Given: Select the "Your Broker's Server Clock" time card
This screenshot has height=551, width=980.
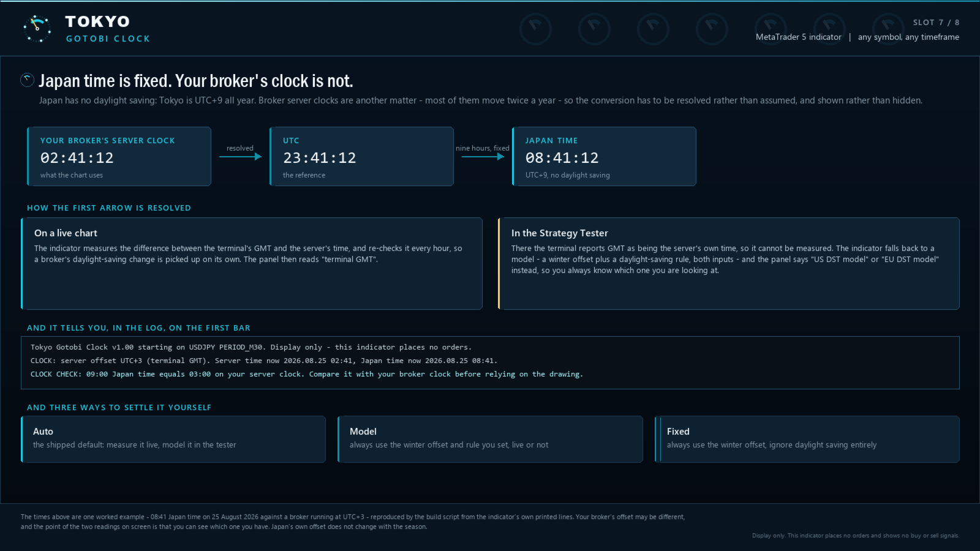Looking at the screenshot, I should coord(119,156).
